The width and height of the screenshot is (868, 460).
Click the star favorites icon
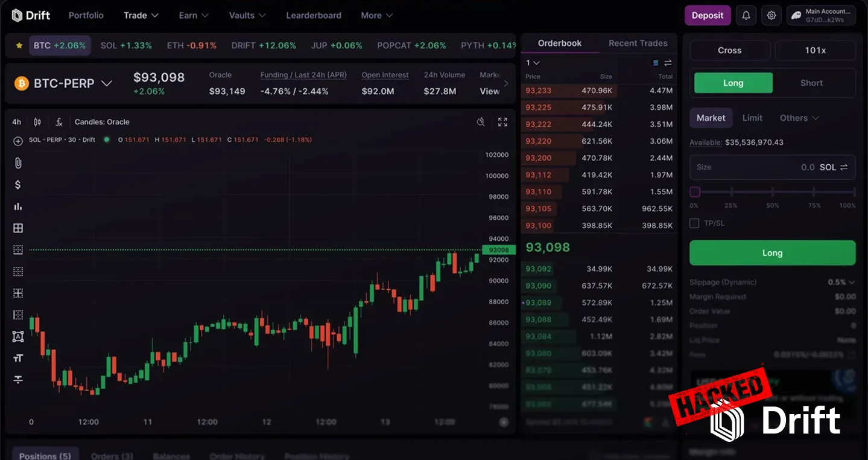click(x=19, y=46)
